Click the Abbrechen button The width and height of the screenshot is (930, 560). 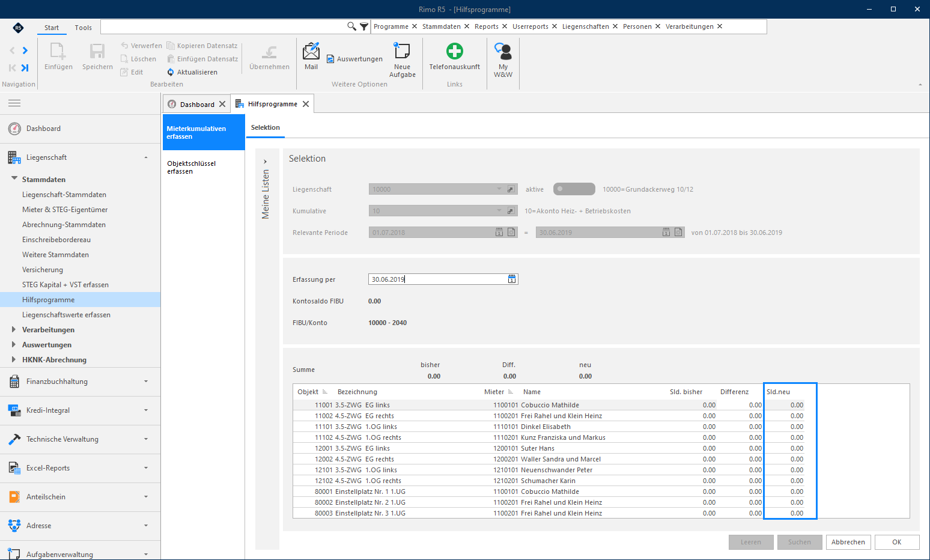point(848,542)
